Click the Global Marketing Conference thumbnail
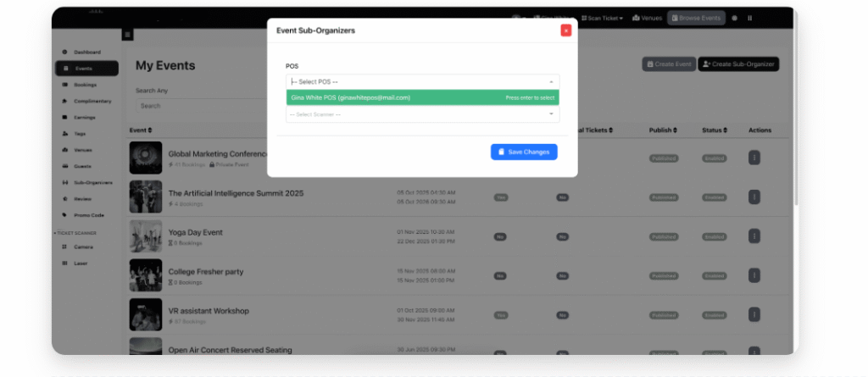The height and width of the screenshot is (377, 868). point(145,158)
